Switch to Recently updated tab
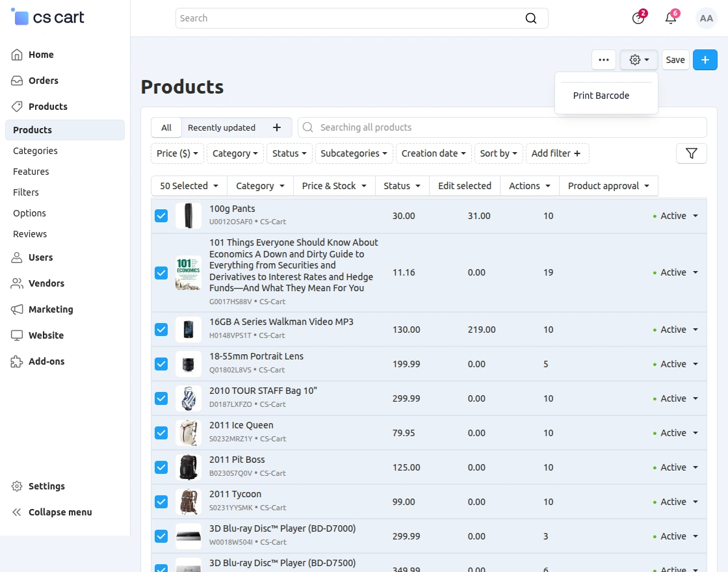Image resolution: width=728 pixels, height=572 pixels. 222,127
